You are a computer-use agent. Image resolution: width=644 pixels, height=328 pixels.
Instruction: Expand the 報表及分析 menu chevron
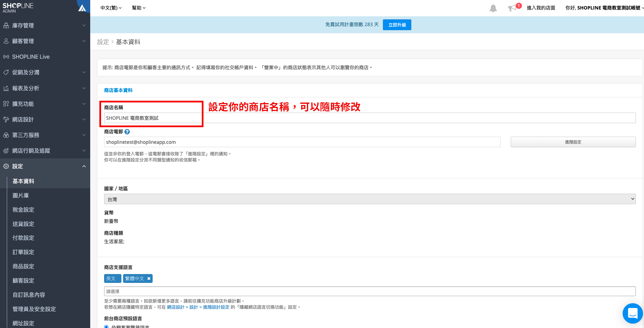[x=84, y=88]
